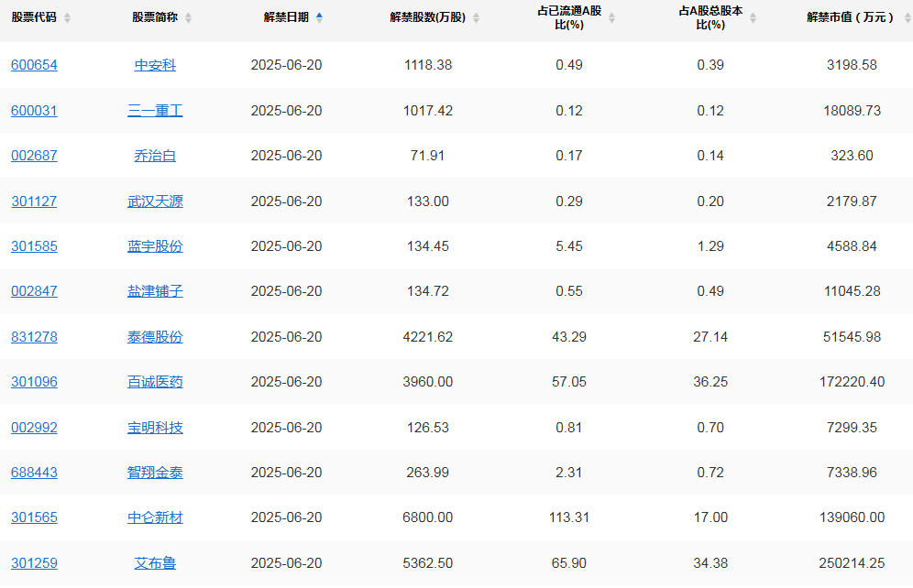Open the 百诚医药 stock page
Screen dimensions: 913x588
click(x=154, y=382)
